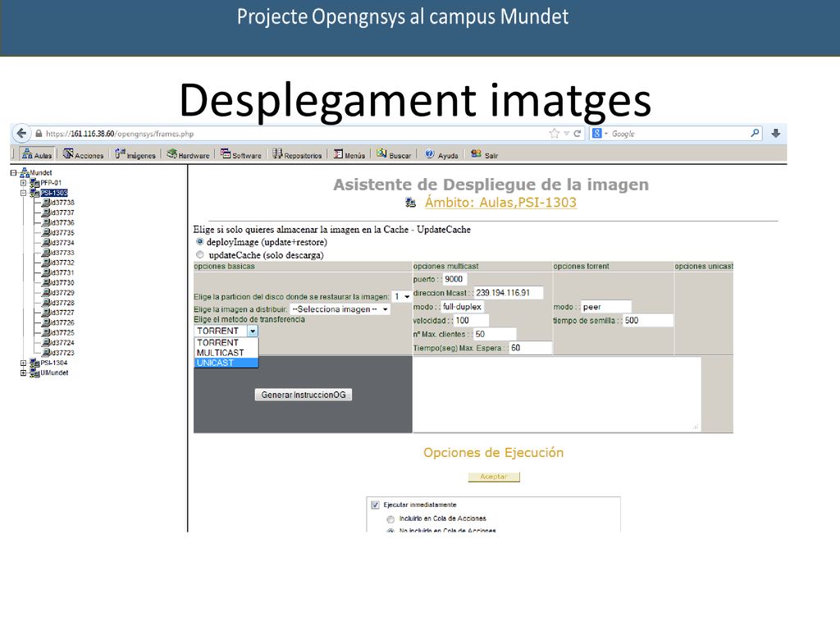The width and height of the screenshot is (840, 630).
Task: Open the Selecciona imagen dropdown
Action: point(340,309)
